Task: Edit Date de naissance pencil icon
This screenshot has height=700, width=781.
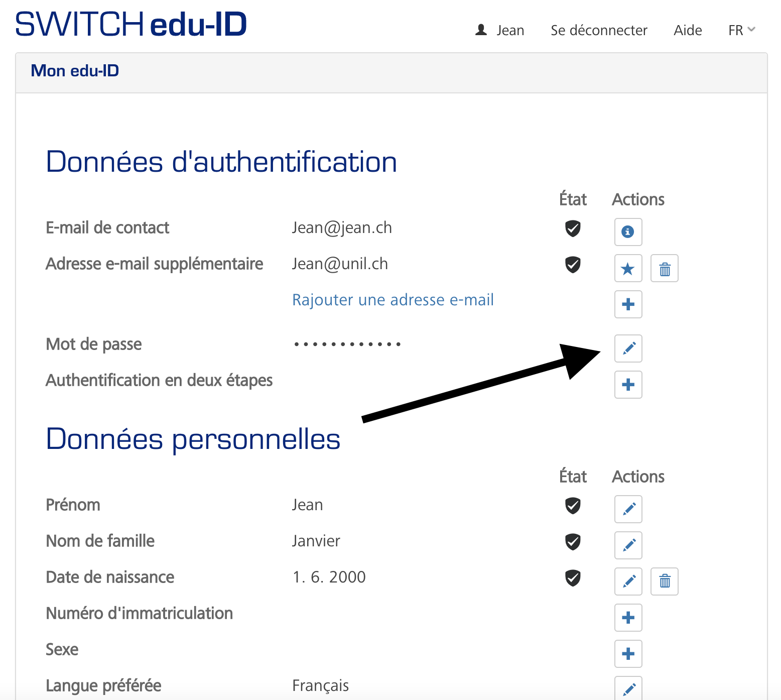Action: pos(628,581)
